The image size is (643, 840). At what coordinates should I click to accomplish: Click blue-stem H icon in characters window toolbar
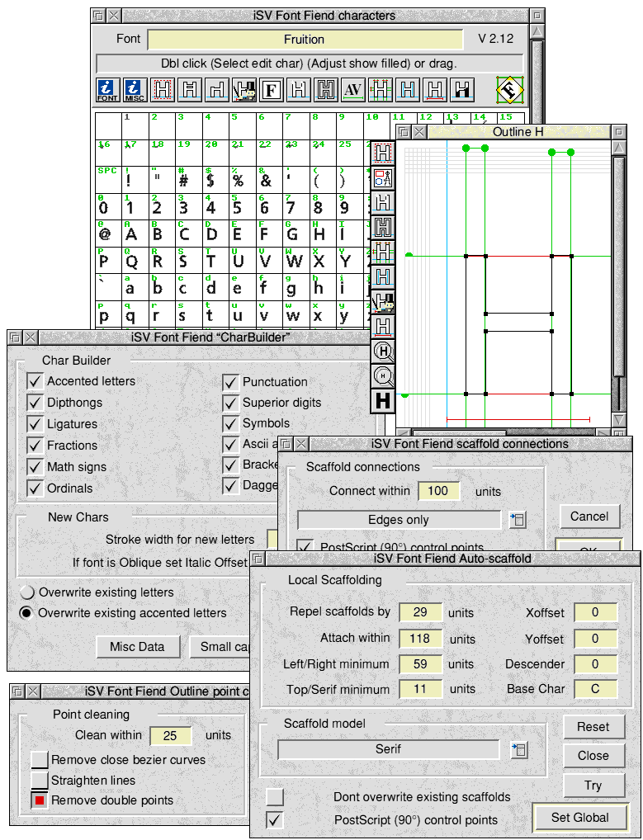[407, 90]
